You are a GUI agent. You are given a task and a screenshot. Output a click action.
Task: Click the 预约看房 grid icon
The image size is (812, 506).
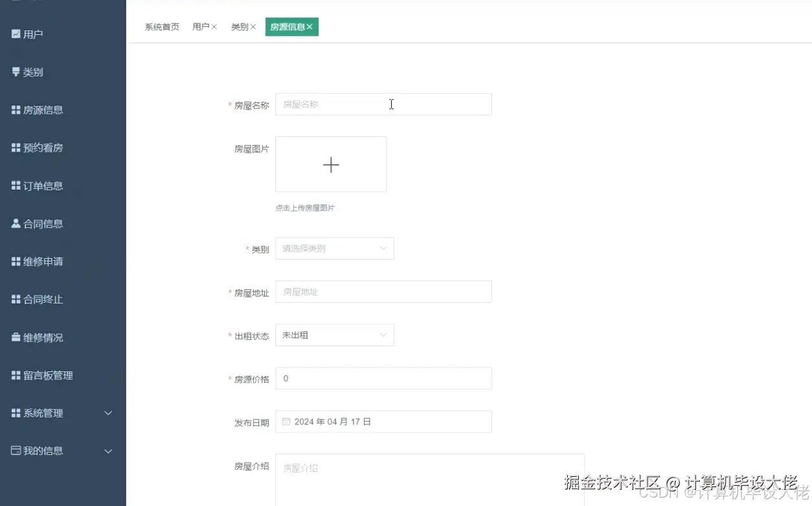click(x=14, y=148)
